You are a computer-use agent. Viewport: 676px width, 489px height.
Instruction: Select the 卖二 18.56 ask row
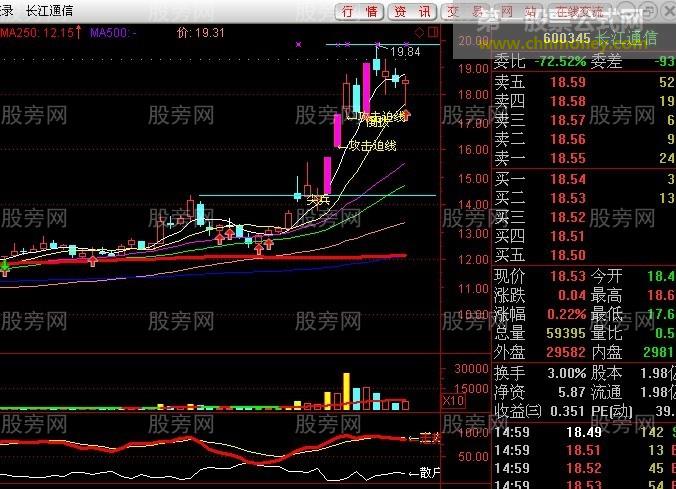(584, 139)
